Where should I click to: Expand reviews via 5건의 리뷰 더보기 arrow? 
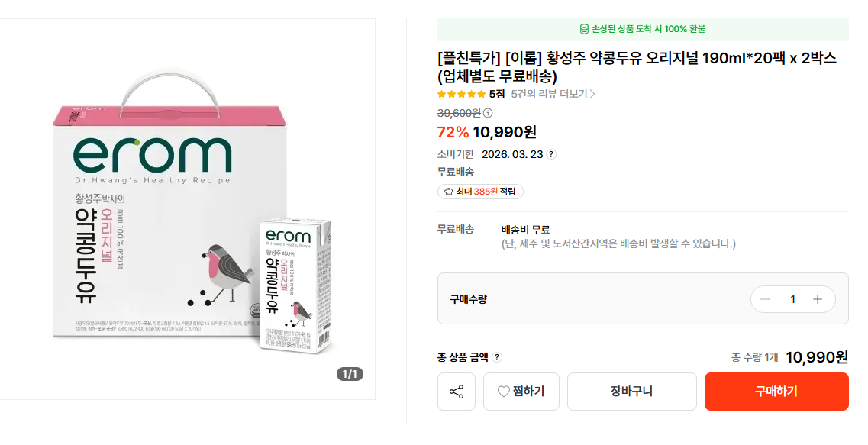tap(592, 94)
